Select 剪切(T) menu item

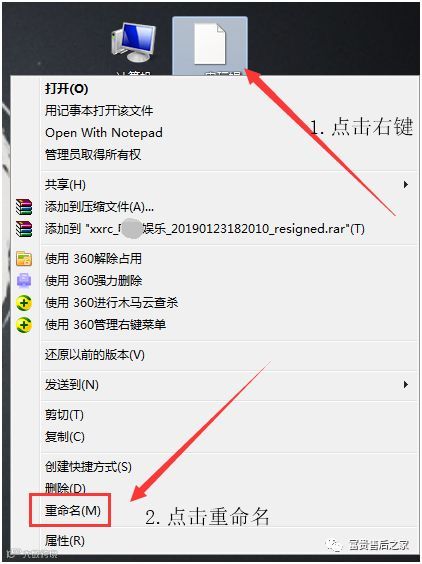tap(64, 415)
